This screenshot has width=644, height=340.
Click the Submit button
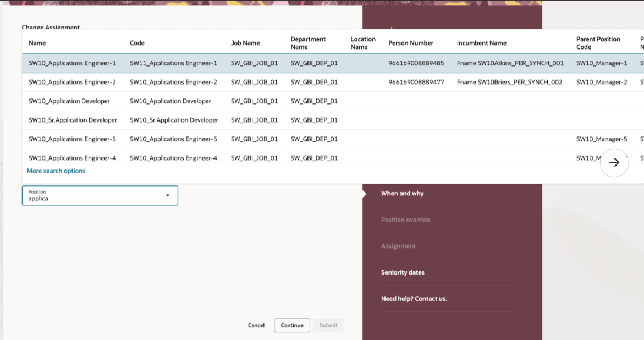pyautogui.click(x=328, y=325)
